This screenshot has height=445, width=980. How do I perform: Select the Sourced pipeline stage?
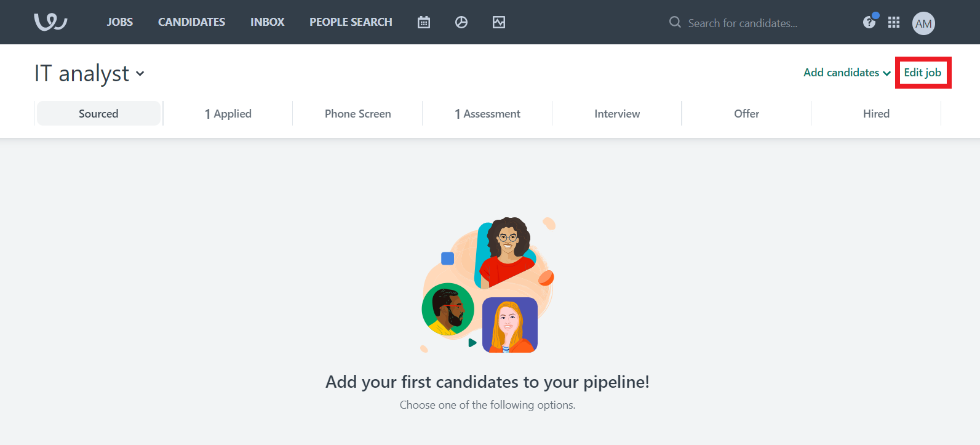98,113
